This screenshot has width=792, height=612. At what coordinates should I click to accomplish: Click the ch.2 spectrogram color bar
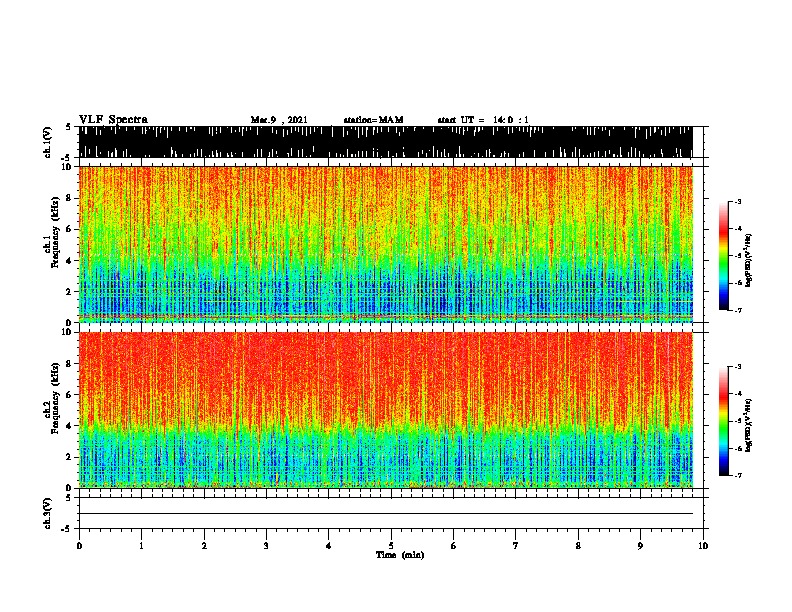point(723,421)
